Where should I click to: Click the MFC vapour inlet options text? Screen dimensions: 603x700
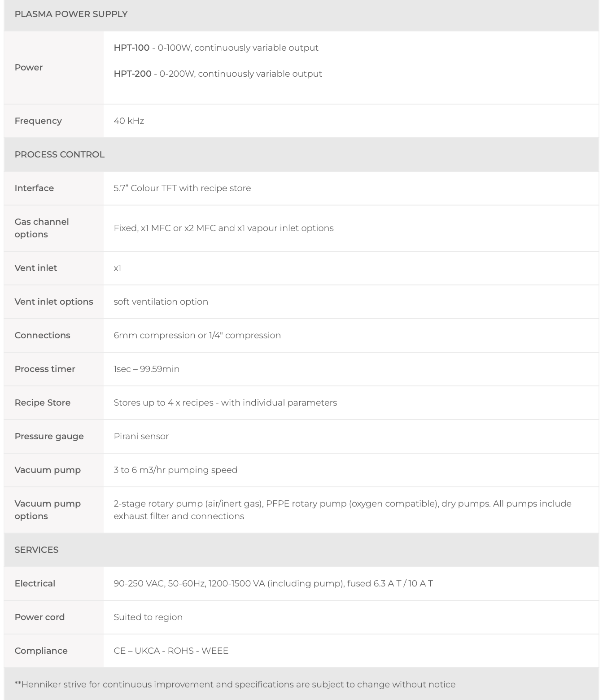223,228
